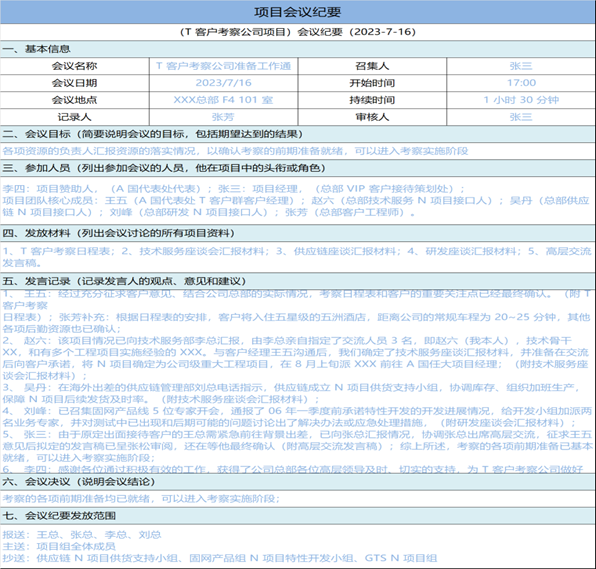
Task: Click the meeting location XXX总部 F4 101室
Action: pos(224,100)
